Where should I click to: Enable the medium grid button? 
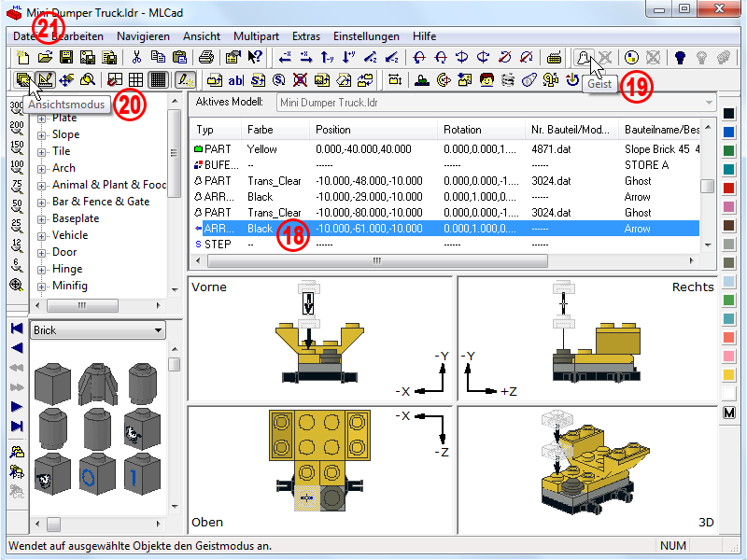135,80
